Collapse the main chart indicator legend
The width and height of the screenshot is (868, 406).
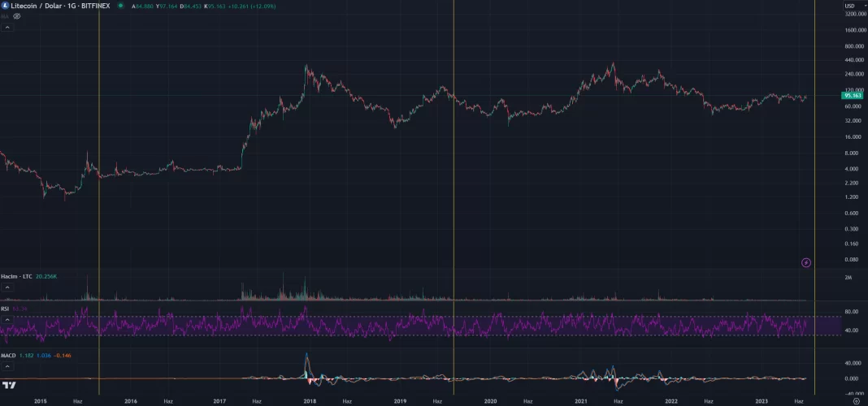click(x=7, y=28)
